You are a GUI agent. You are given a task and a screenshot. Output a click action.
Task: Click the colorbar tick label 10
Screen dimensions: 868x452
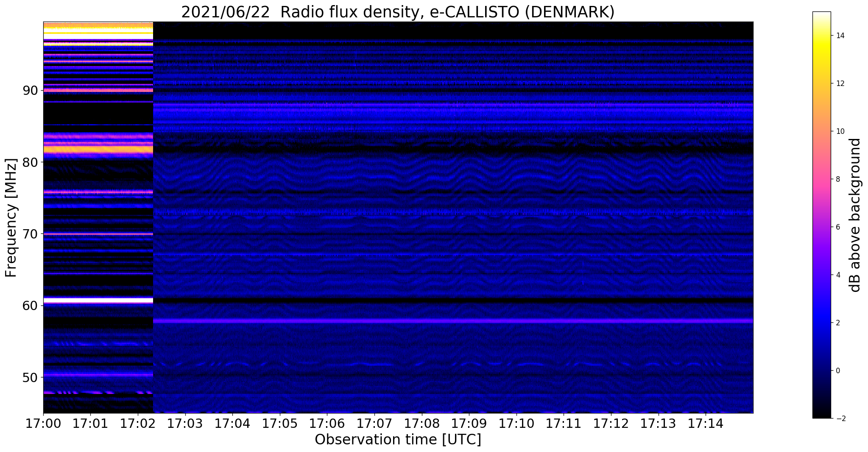pyautogui.click(x=840, y=131)
